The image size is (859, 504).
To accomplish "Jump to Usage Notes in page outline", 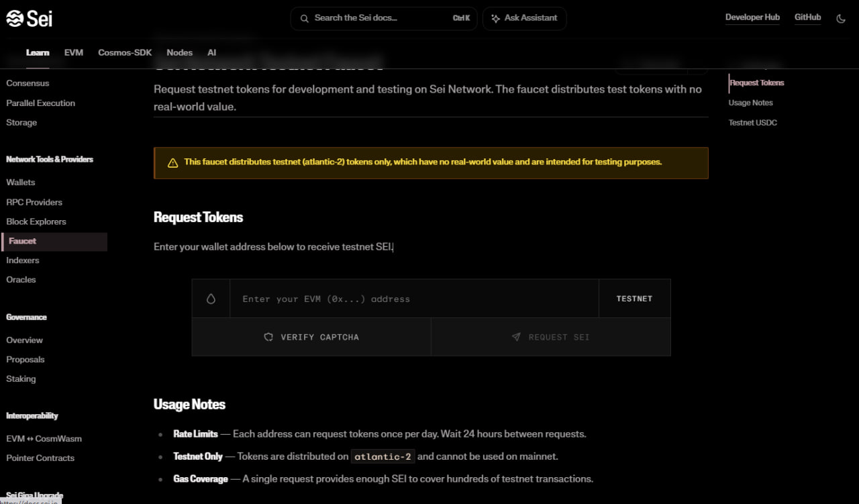I will [x=751, y=103].
